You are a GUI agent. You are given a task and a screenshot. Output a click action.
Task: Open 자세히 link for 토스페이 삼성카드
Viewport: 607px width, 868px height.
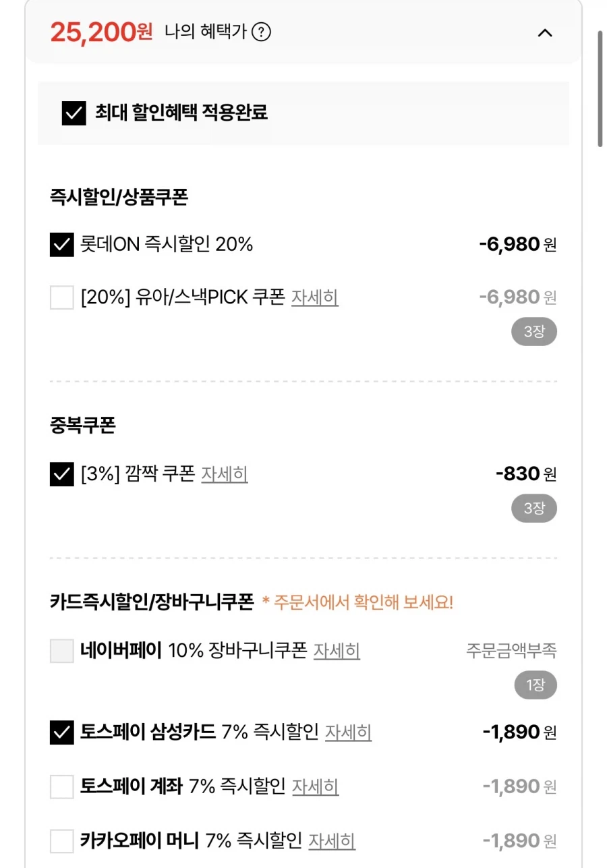click(348, 732)
